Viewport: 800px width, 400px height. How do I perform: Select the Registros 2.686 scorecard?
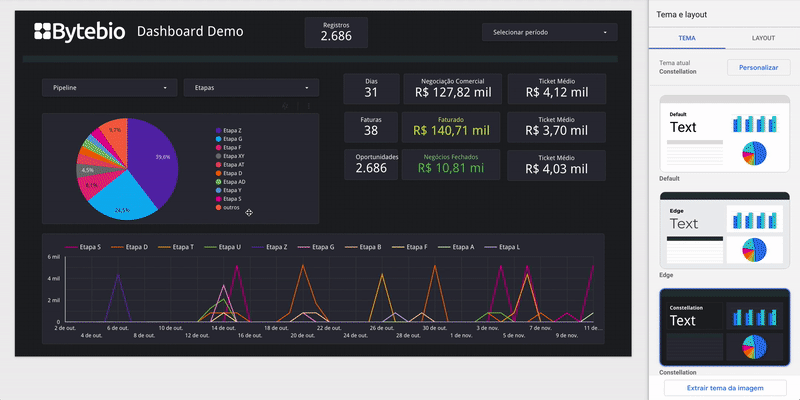[x=336, y=32]
